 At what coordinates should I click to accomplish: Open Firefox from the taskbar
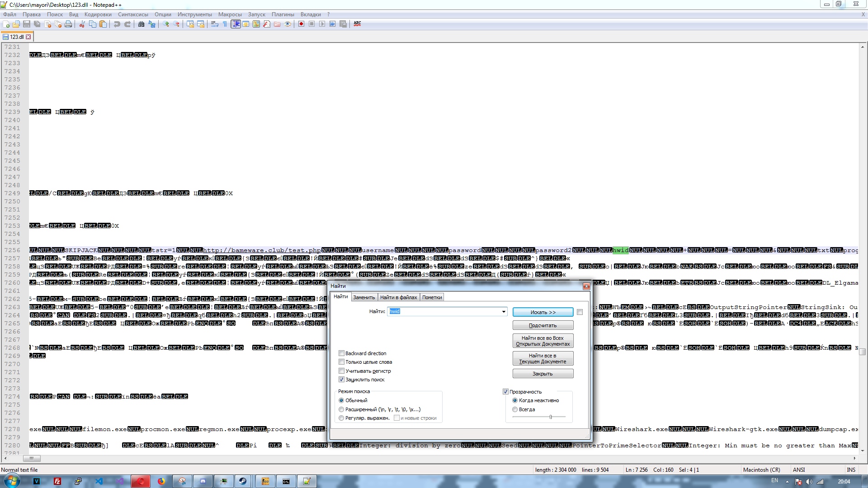point(161,481)
